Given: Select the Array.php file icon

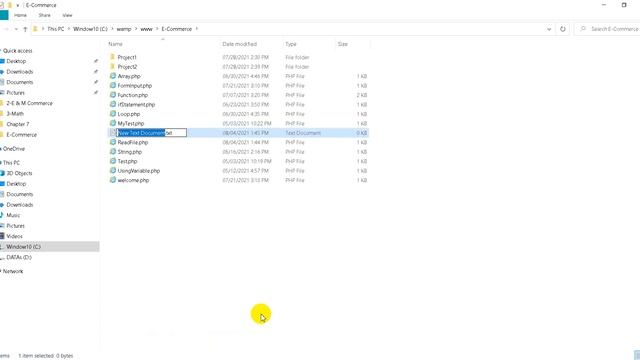Looking at the screenshot, I should tap(113, 76).
